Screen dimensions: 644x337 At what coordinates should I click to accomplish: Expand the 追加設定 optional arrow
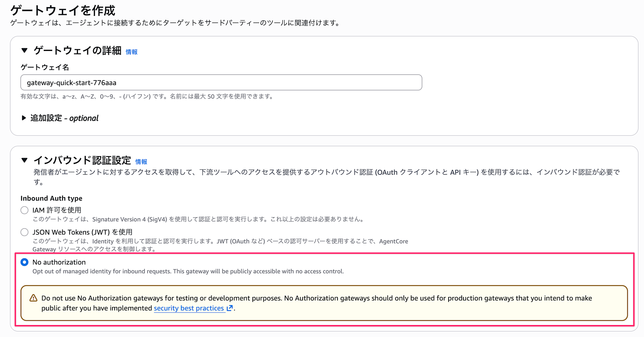24,118
